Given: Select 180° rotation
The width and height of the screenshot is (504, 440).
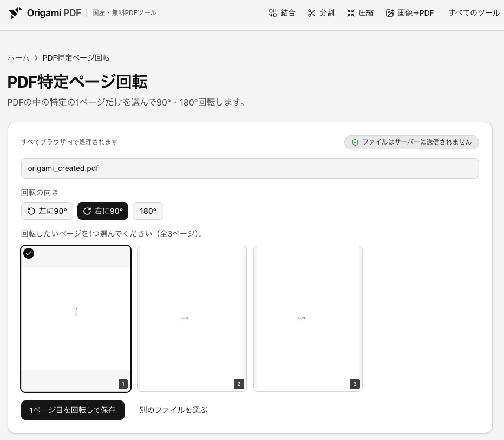Looking at the screenshot, I should pyautogui.click(x=148, y=211).
